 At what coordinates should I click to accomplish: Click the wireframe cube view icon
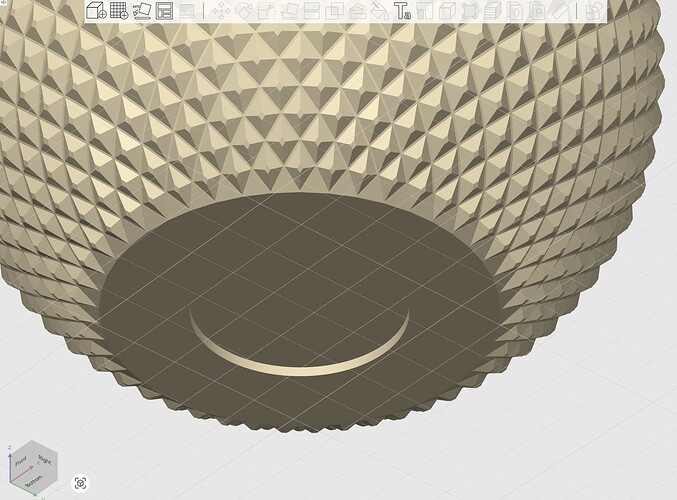click(447, 11)
